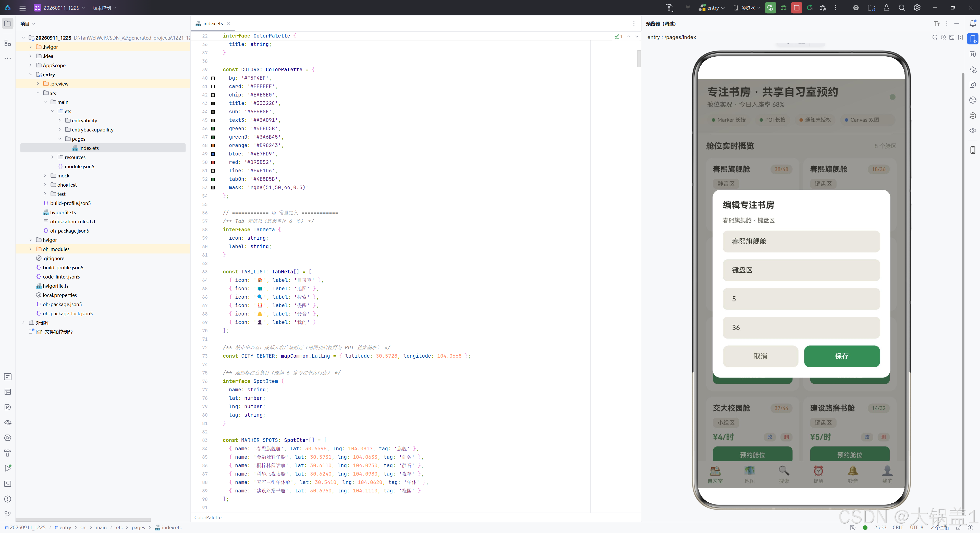Image resolution: width=980 pixels, height=533 pixels.
Task: Open the problems tool window icon
Action: click(x=8, y=499)
